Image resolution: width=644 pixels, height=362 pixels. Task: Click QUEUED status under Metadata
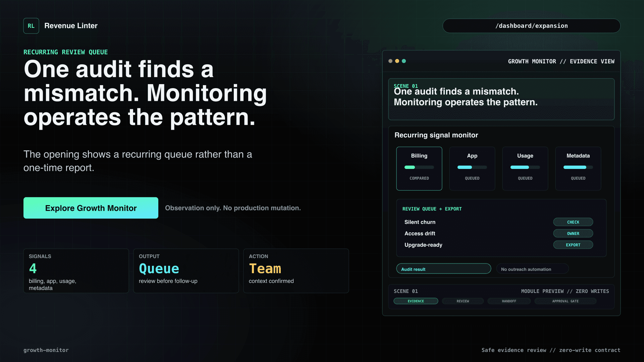(x=578, y=178)
